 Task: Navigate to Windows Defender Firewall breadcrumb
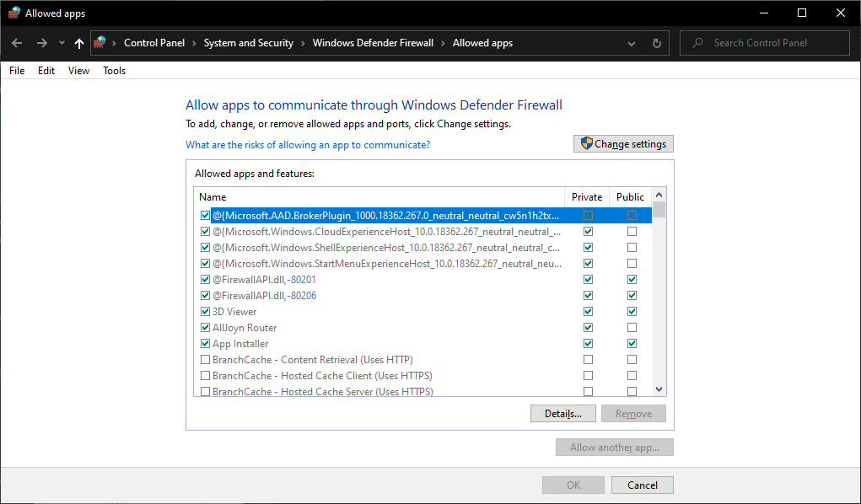(x=373, y=43)
